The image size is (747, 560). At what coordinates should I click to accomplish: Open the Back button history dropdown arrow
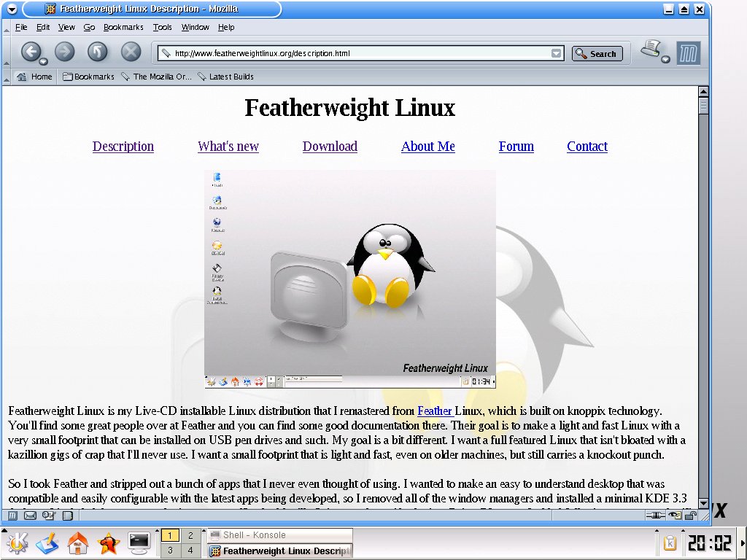[x=43, y=61]
